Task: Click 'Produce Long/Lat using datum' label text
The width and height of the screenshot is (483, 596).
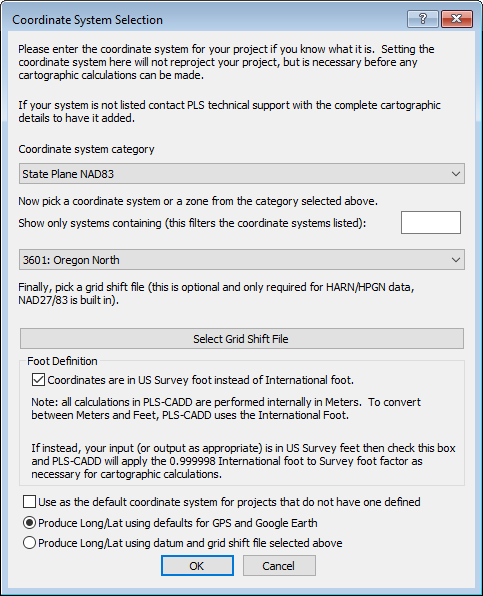Action: pyautogui.click(x=190, y=543)
